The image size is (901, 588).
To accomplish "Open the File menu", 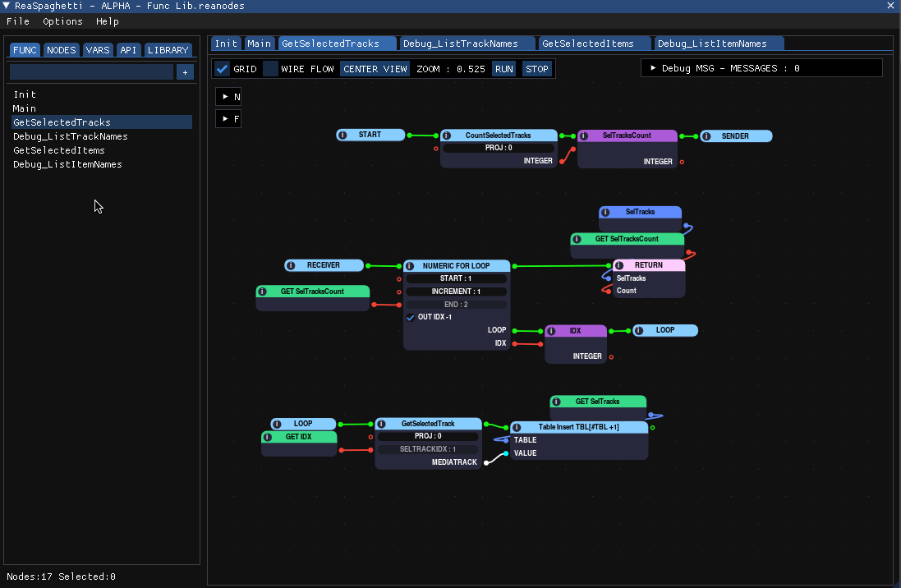I will [18, 21].
